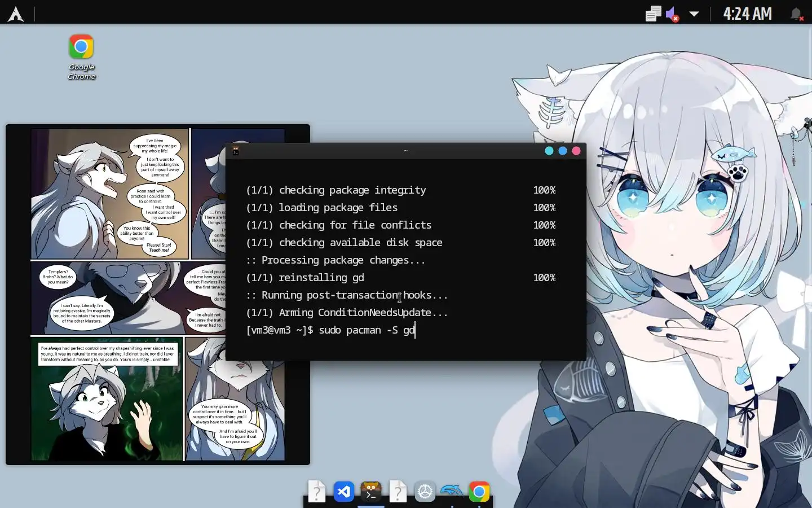Open the notifications bell icon

click(x=796, y=14)
